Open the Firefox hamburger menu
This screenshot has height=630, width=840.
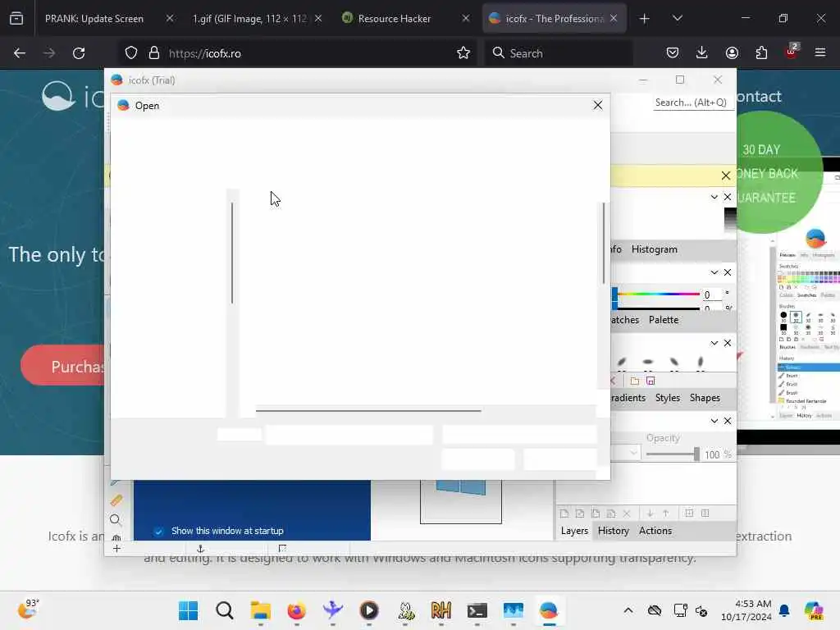pyautogui.click(x=820, y=52)
